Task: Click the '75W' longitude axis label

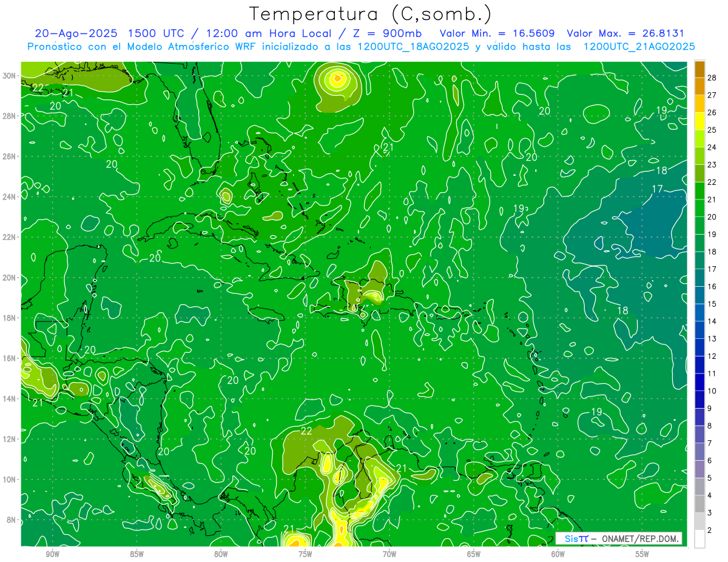Action: [305, 554]
